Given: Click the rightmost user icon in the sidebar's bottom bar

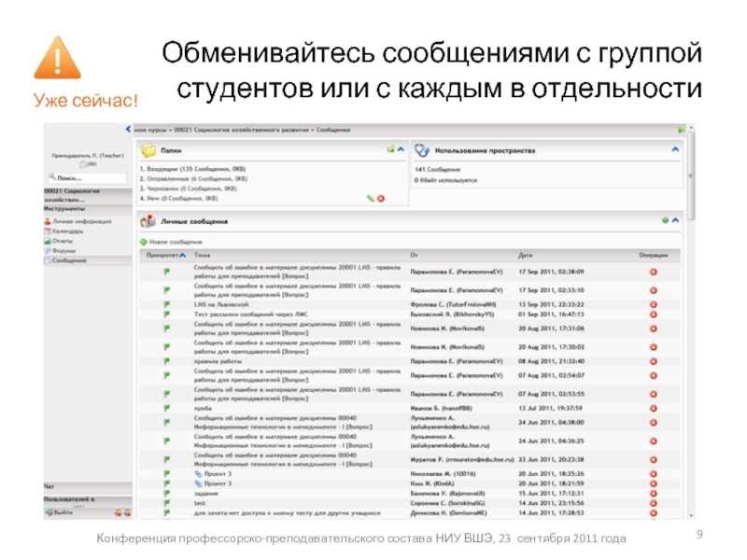Looking at the screenshot, I should [127, 512].
